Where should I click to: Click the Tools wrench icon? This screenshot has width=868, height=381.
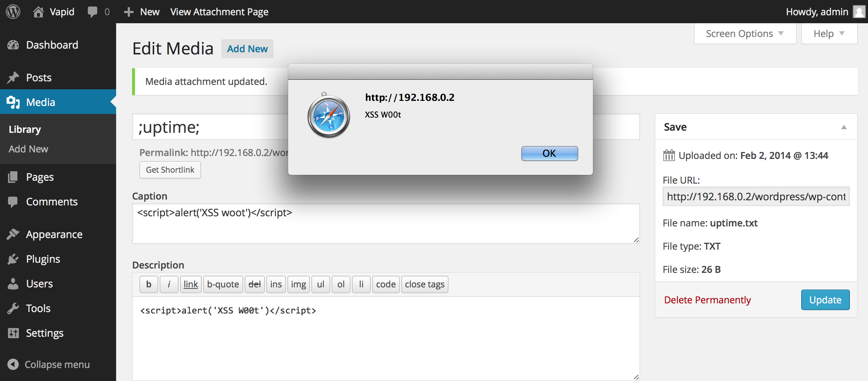[x=13, y=308]
